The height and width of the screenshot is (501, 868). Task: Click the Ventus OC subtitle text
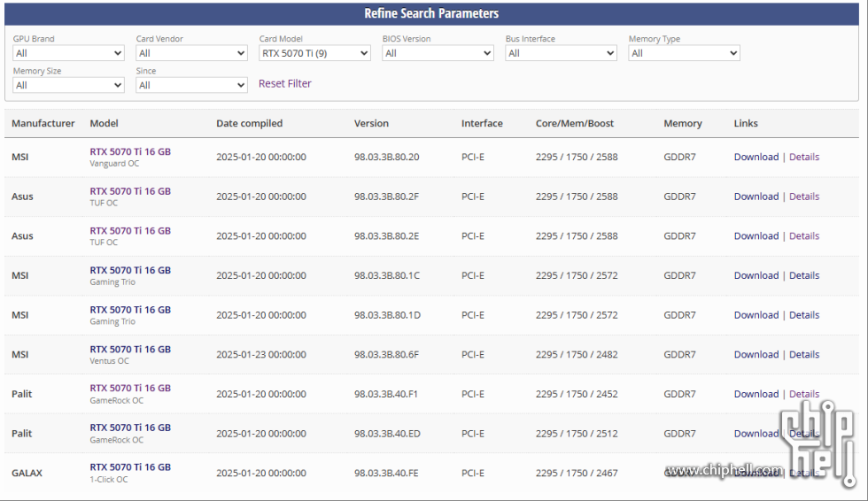click(x=109, y=361)
